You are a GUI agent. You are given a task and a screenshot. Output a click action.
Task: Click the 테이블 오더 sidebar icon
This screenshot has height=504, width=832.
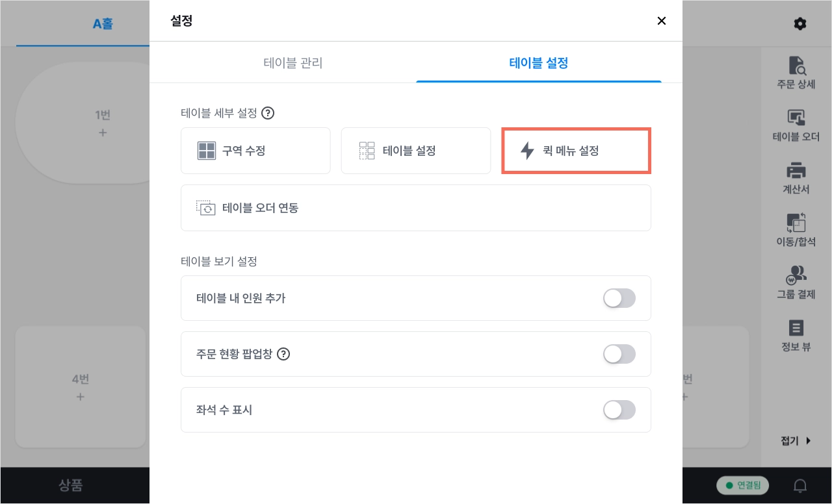click(x=796, y=125)
